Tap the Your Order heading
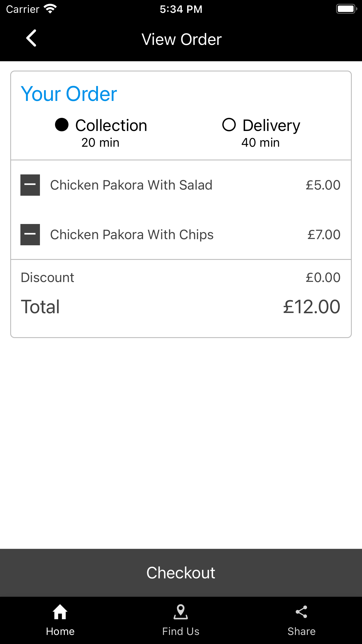The width and height of the screenshot is (362, 644). [x=69, y=94]
